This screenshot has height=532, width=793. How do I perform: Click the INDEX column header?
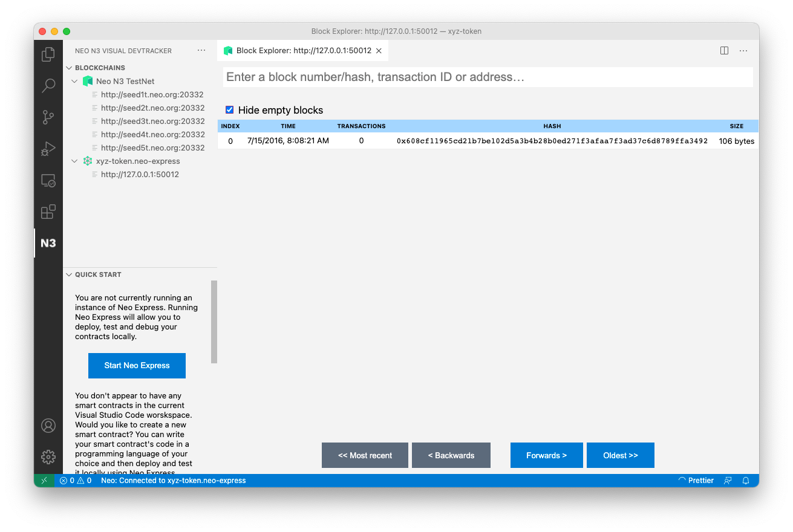coord(230,126)
